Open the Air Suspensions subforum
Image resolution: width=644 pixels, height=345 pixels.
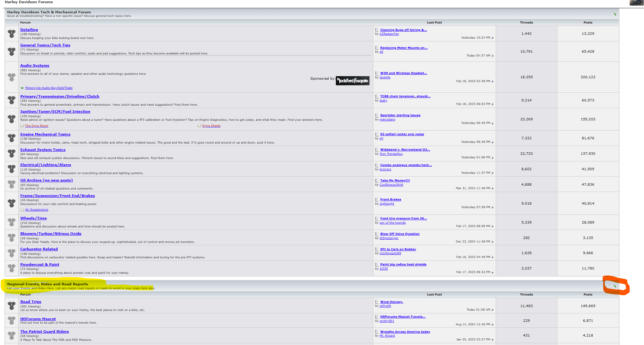point(36,210)
